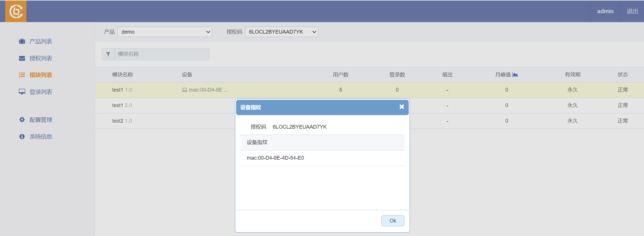
Task: Click the monitor icon beside 登录列表
Action: 22,92
